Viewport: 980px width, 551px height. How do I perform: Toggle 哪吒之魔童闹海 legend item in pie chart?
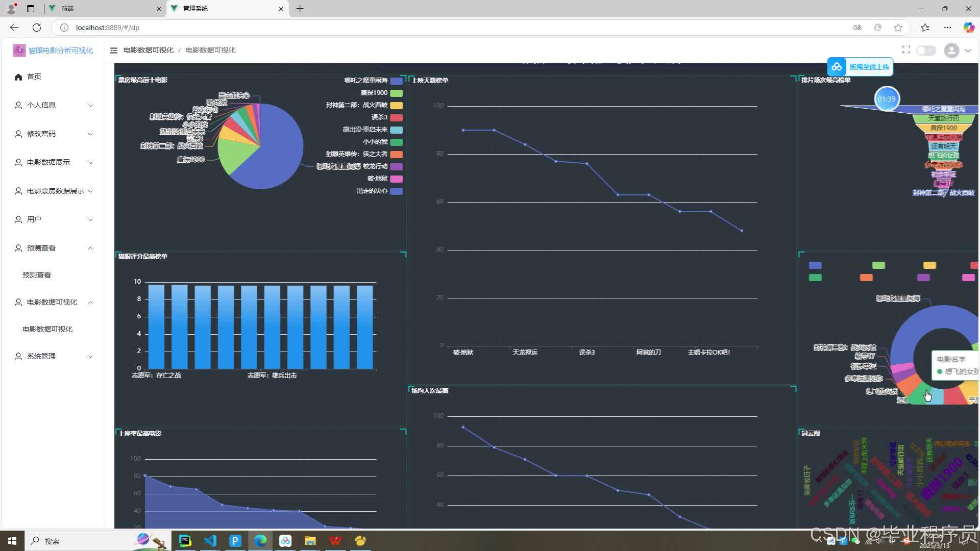tap(366, 81)
